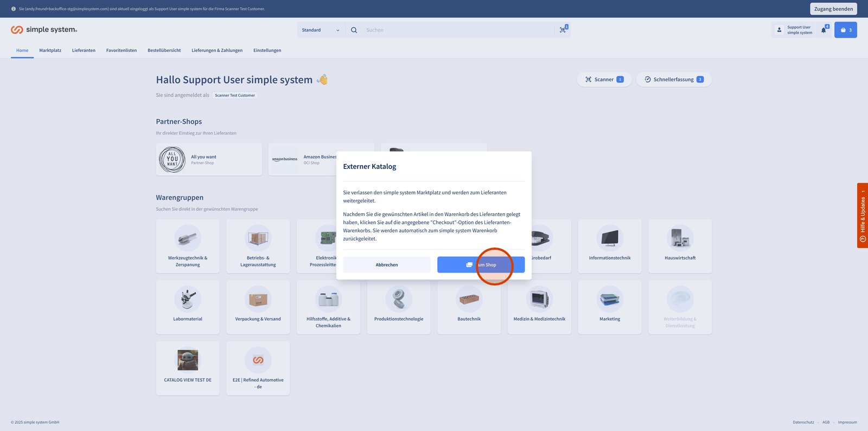The height and width of the screenshot is (431, 868).
Task: Open the Produktionstechnologie category icon
Action: [399, 299]
